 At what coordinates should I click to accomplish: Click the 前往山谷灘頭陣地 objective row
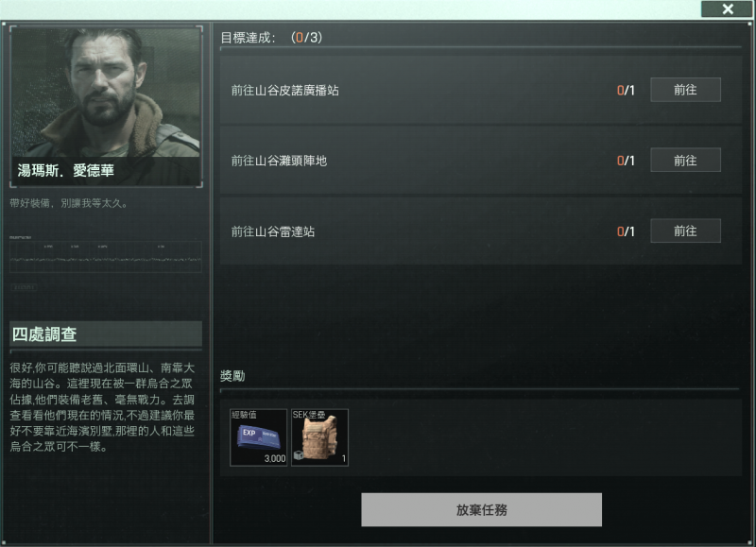[x=481, y=161]
